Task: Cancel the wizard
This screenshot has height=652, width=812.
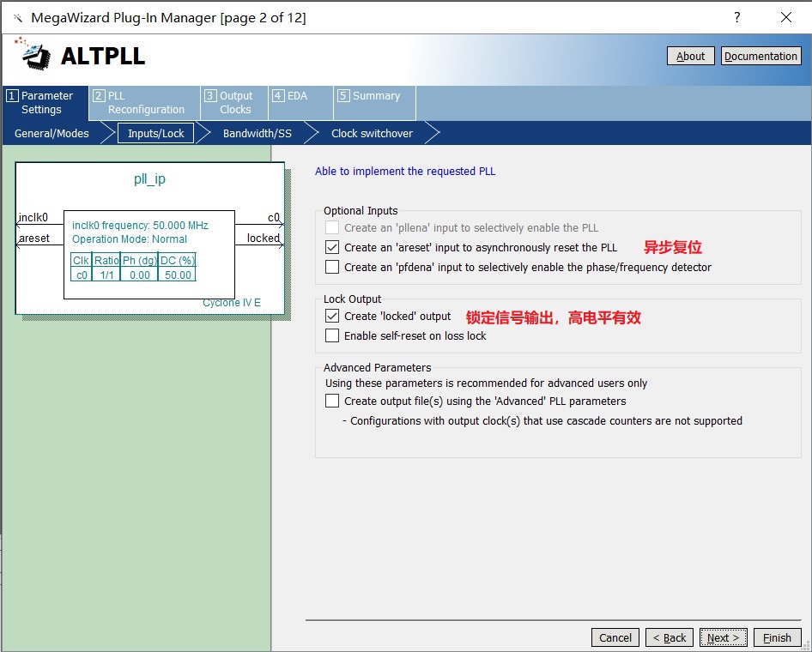Action: pyautogui.click(x=615, y=637)
